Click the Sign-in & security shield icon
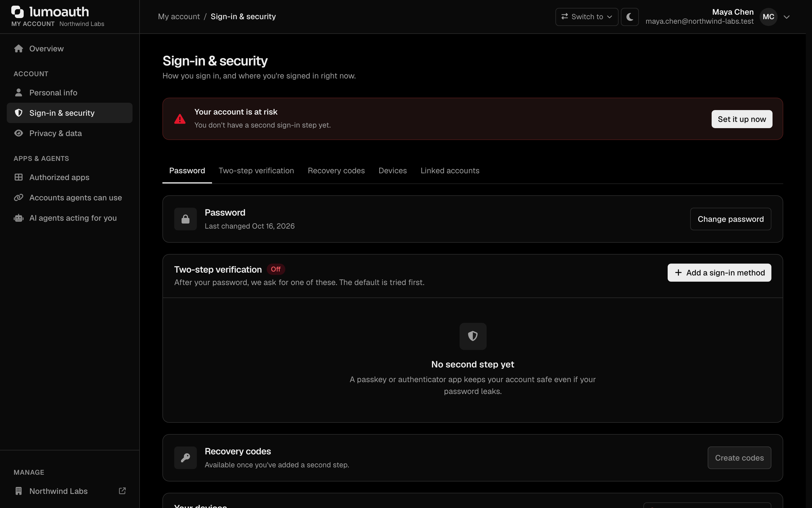 (x=18, y=113)
